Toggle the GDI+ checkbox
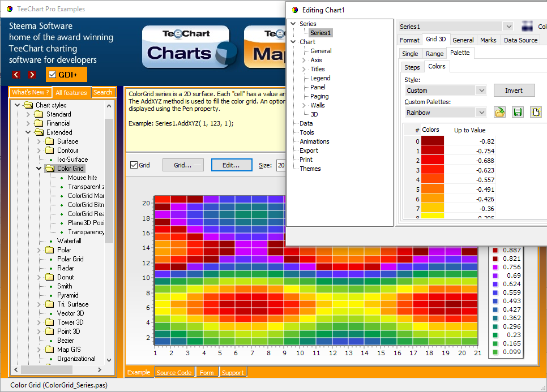547x392 pixels. [52, 75]
